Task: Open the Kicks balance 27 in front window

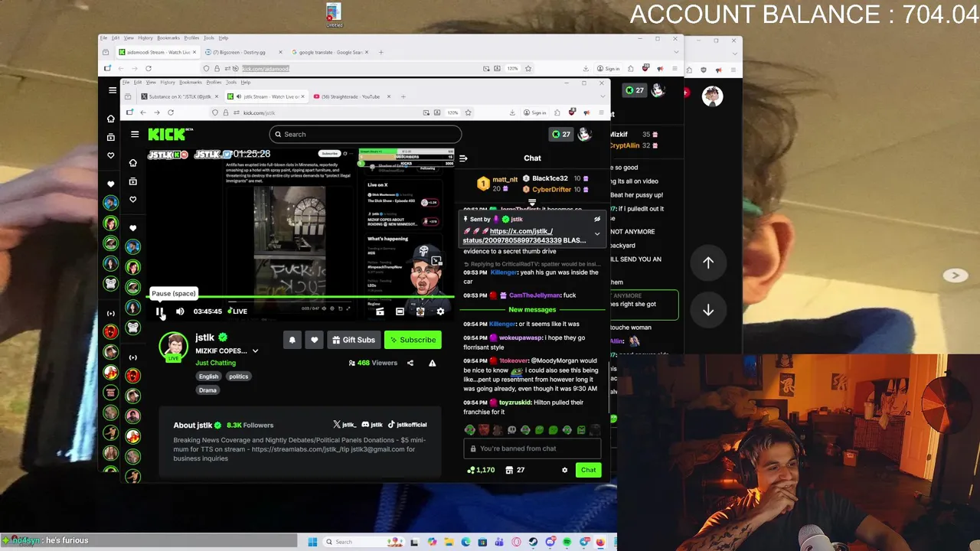Action: pos(561,134)
